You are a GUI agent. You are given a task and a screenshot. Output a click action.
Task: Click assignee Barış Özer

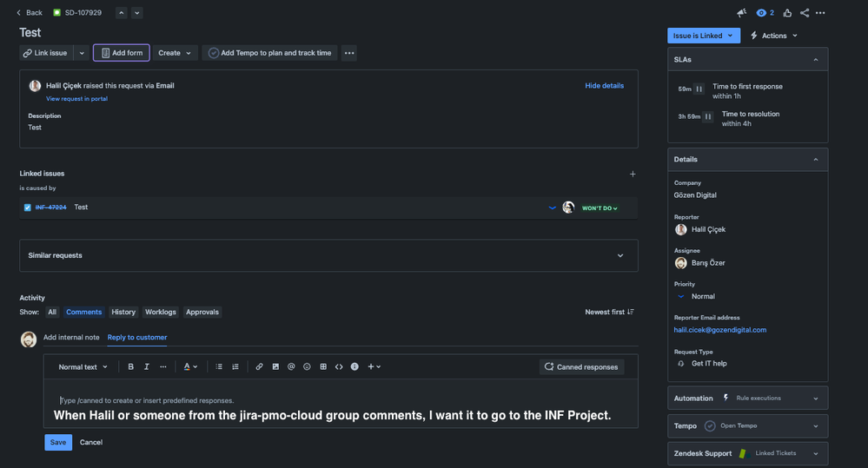[x=700, y=263]
